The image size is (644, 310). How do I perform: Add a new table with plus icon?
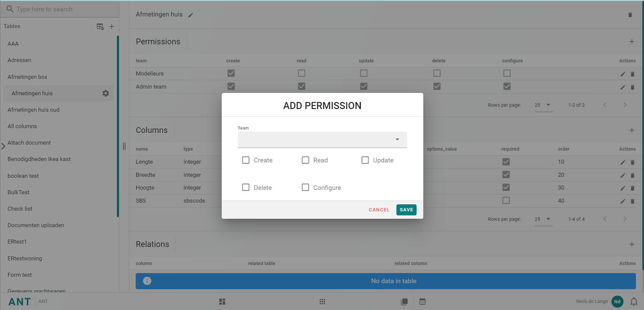click(x=112, y=27)
